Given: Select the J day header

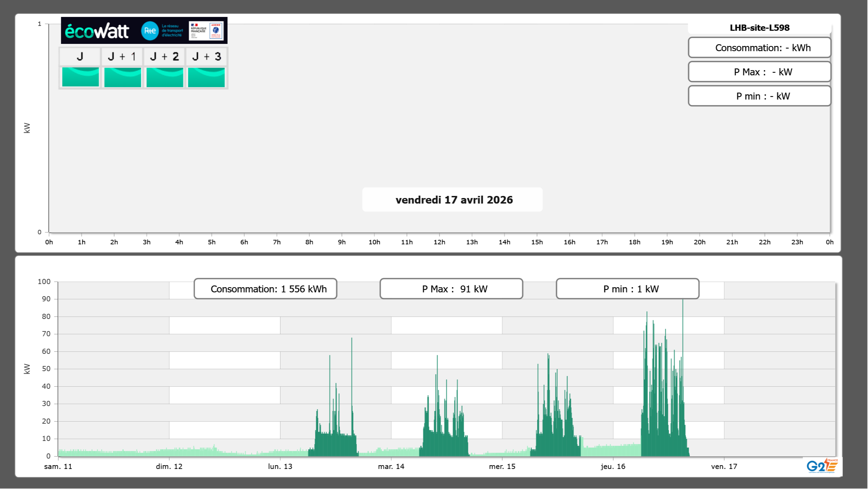Looking at the screenshot, I should click(80, 56).
